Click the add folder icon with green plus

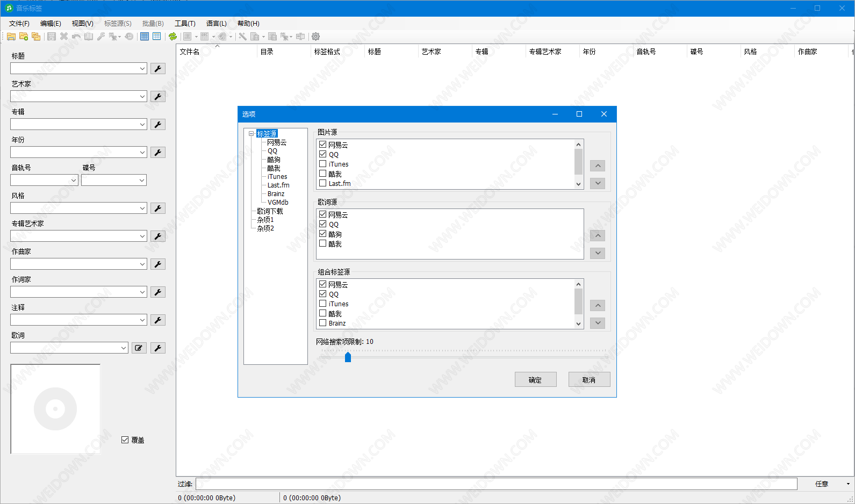(24, 37)
